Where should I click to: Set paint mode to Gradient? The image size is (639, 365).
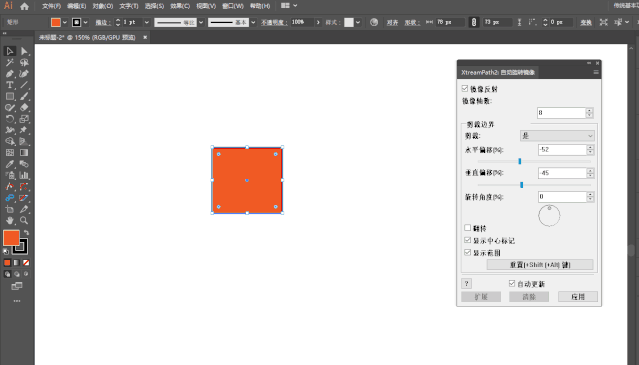17,263
